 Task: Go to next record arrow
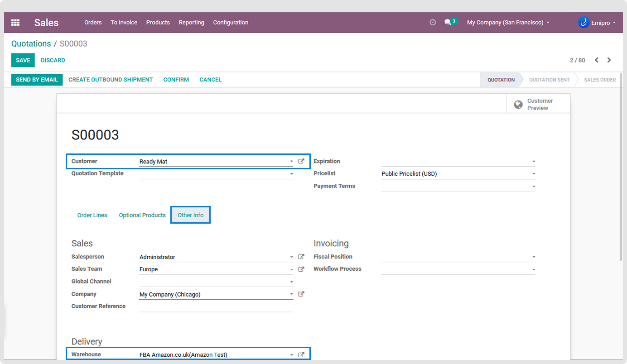[x=609, y=60]
